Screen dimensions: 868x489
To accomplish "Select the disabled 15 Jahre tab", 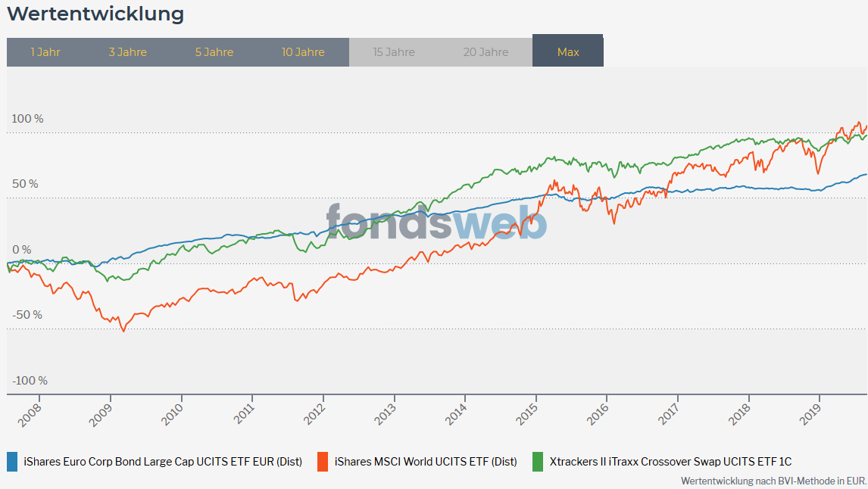I will [x=394, y=52].
